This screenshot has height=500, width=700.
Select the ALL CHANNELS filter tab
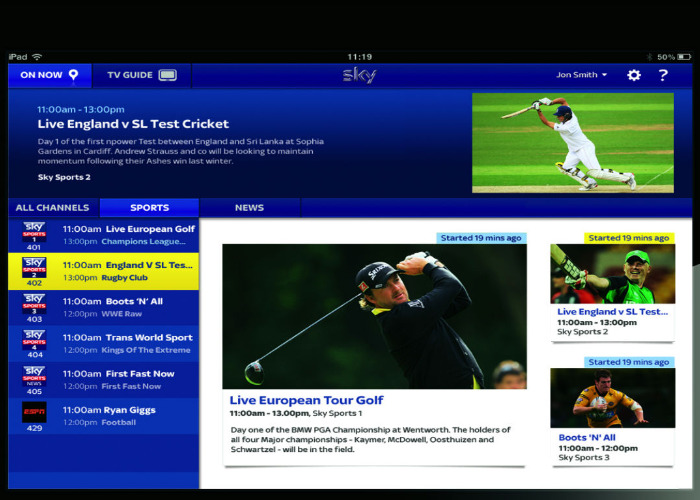pos(53,208)
